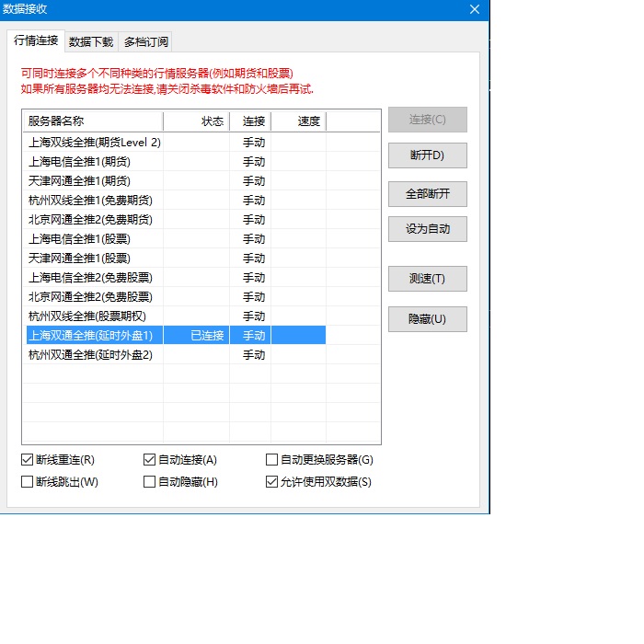Select server 上海电信全推1(股票)
The width and height of the screenshot is (644, 644).
(79, 239)
